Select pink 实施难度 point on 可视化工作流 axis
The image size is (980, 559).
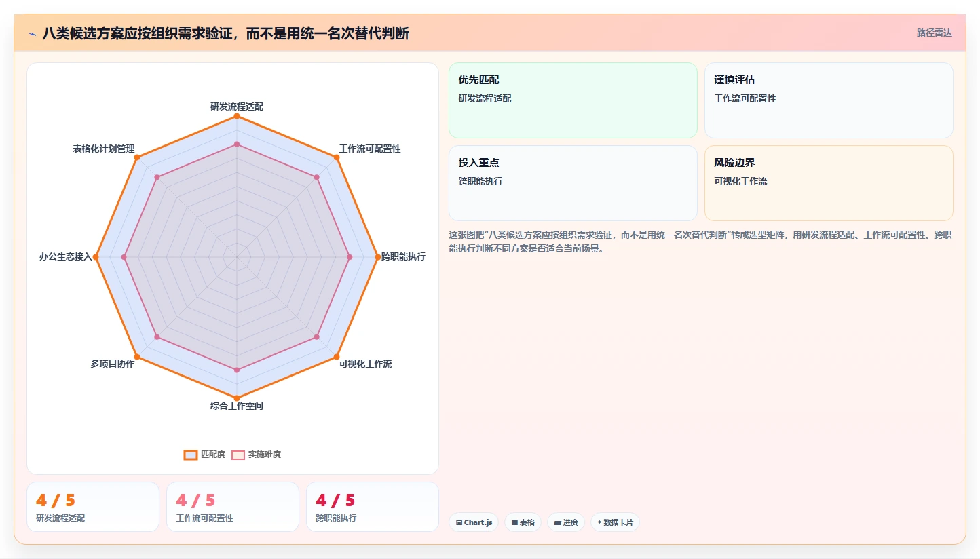pyautogui.click(x=317, y=337)
